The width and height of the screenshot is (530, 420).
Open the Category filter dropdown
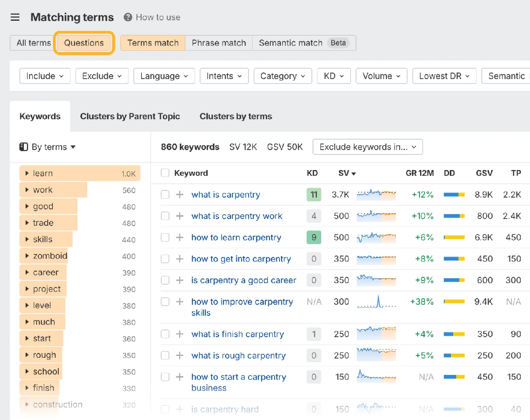point(283,76)
